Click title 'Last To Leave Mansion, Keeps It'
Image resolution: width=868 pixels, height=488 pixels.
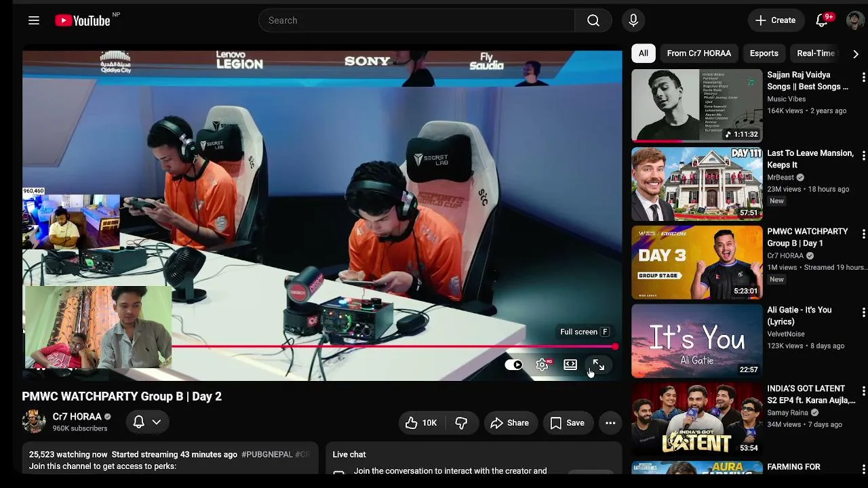coord(810,159)
